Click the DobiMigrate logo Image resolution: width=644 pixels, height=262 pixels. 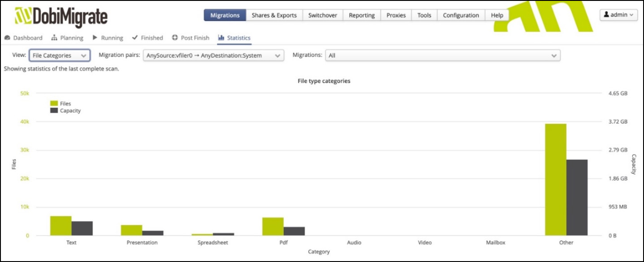point(61,17)
